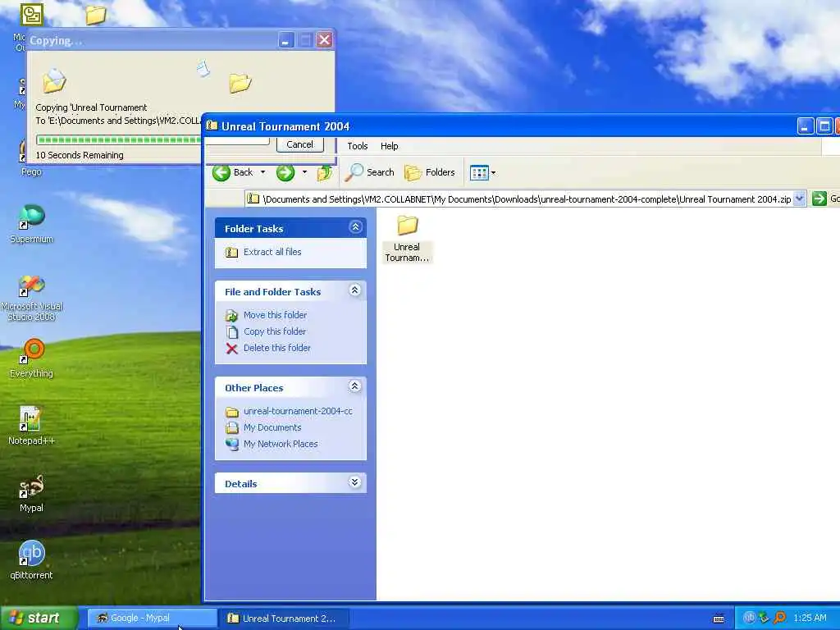Click the Move this folder link
This screenshot has width=840, height=630.
(x=276, y=315)
